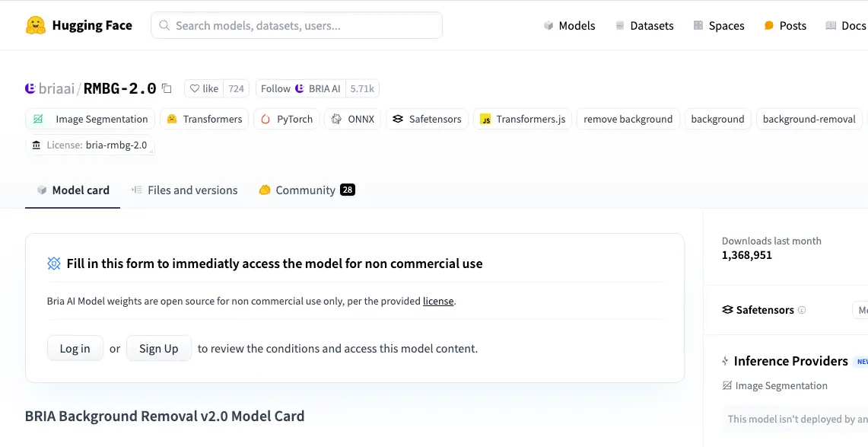Open Posts from top navigation
This screenshot has height=447, width=868.
(x=785, y=25)
